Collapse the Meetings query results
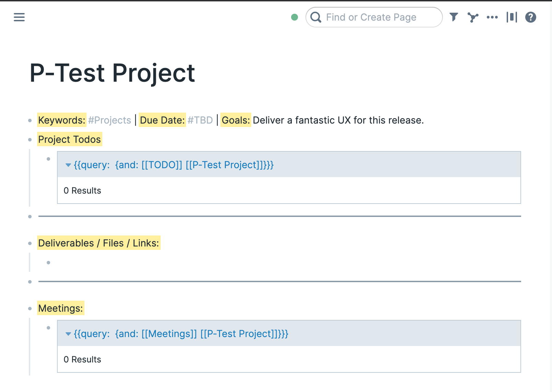This screenshot has width=552, height=392. tap(68, 334)
